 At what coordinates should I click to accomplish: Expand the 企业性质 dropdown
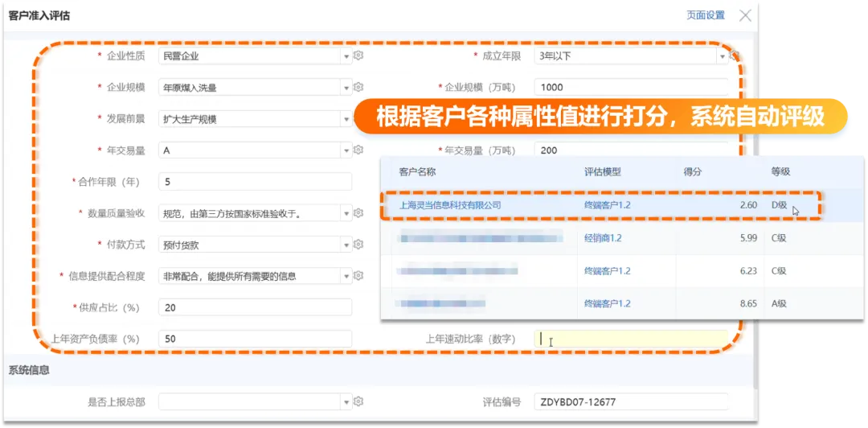coord(346,56)
